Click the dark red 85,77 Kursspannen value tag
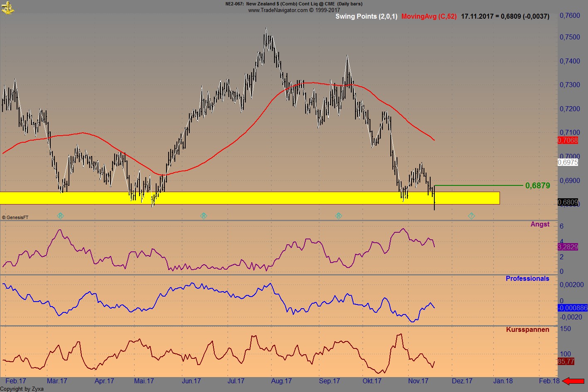This screenshot has width=588, height=392. 566,361
